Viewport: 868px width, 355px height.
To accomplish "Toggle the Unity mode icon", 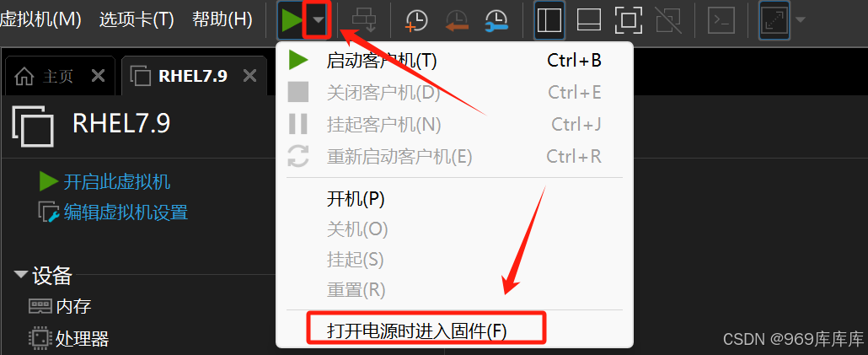I will pyautogui.click(x=668, y=20).
